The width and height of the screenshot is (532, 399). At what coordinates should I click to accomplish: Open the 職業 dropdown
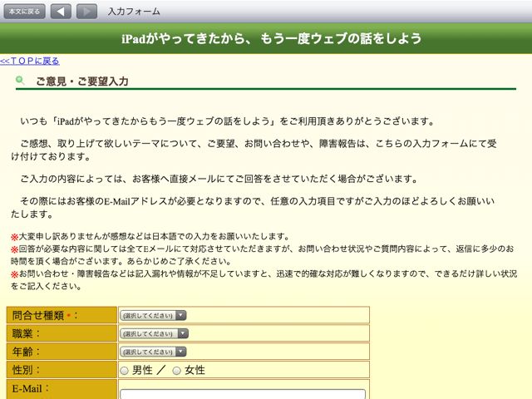point(154,334)
